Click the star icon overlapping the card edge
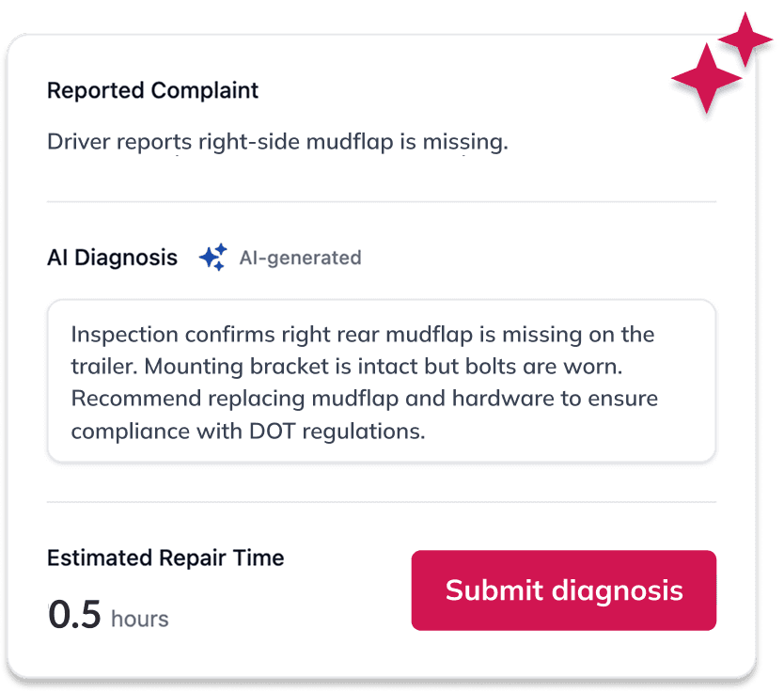The image size is (784, 692). point(747,38)
